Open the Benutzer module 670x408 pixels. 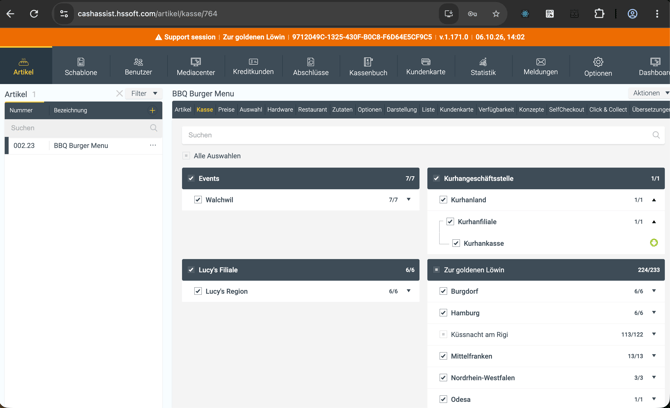click(x=138, y=67)
